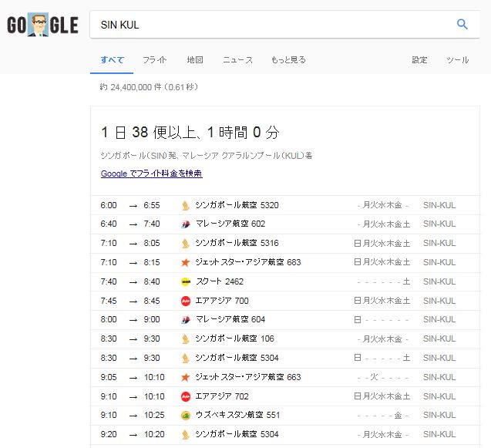Select シンガポール航空 106 flight name
The image size is (491, 448).
[x=234, y=339]
